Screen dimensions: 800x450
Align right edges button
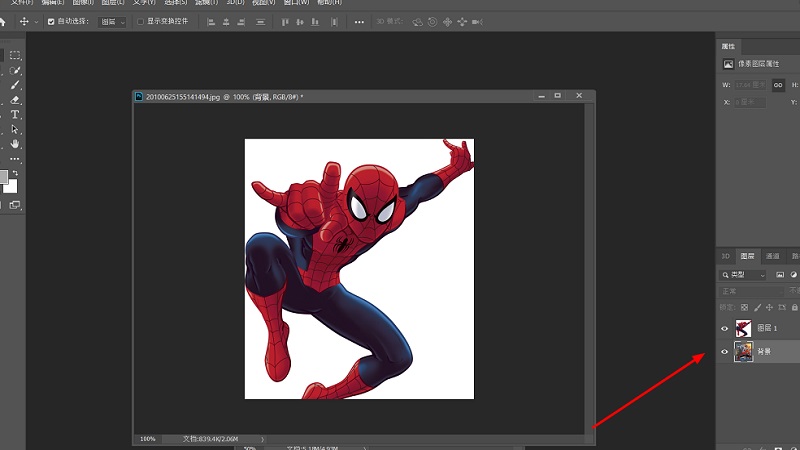coord(241,22)
